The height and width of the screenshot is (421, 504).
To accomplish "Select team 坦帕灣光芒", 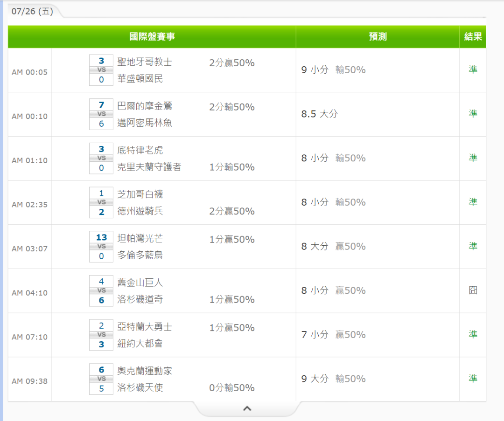I will point(140,238).
